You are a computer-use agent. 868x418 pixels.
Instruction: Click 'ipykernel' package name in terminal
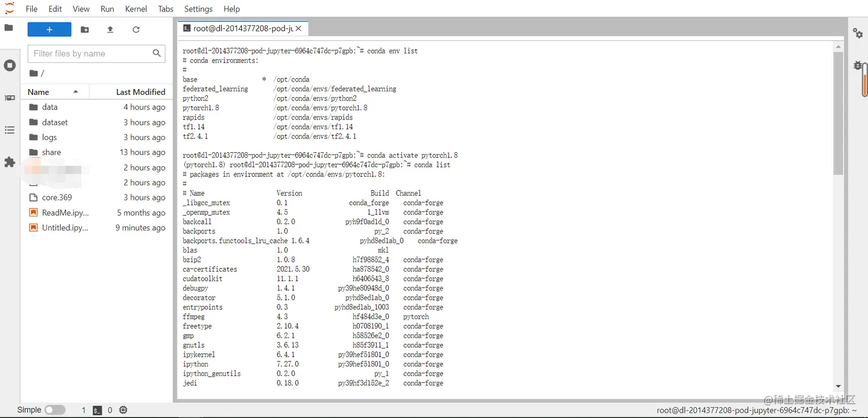(199, 355)
